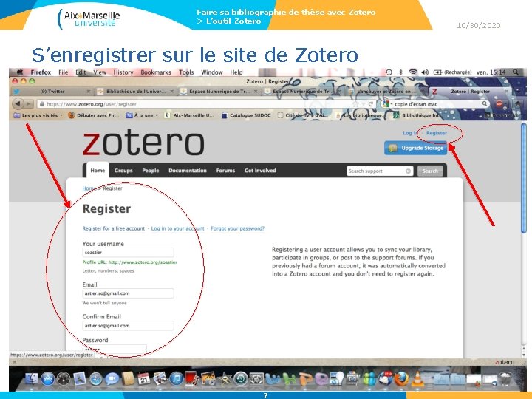Open the History menu
This screenshot has height=399, width=532.
point(123,72)
